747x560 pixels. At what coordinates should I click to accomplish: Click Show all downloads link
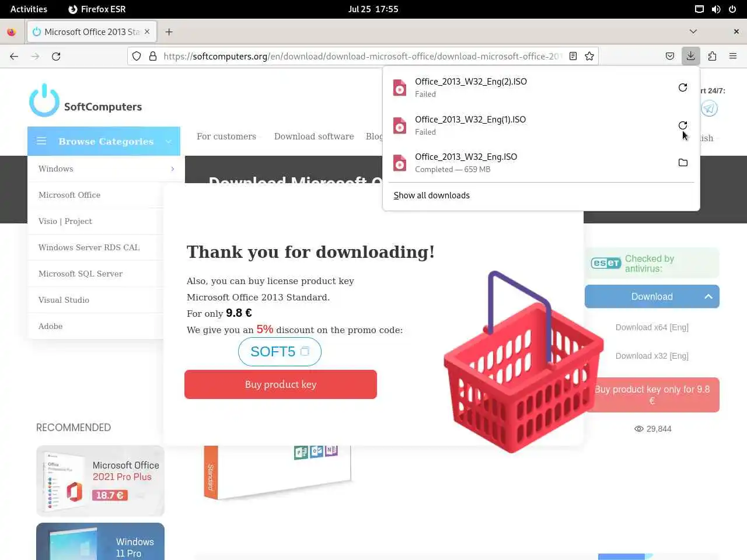431,195
